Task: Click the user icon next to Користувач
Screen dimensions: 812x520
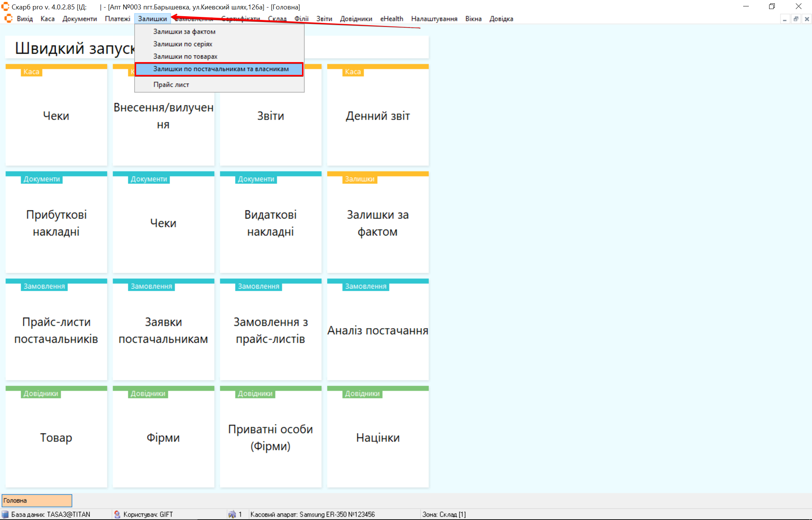Action: point(117,514)
